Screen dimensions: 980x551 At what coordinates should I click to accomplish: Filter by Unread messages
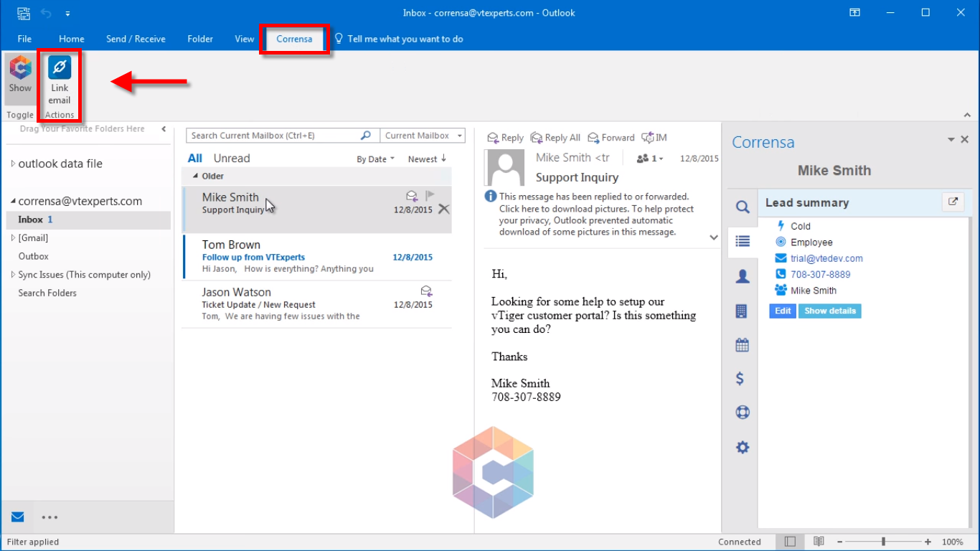click(232, 158)
